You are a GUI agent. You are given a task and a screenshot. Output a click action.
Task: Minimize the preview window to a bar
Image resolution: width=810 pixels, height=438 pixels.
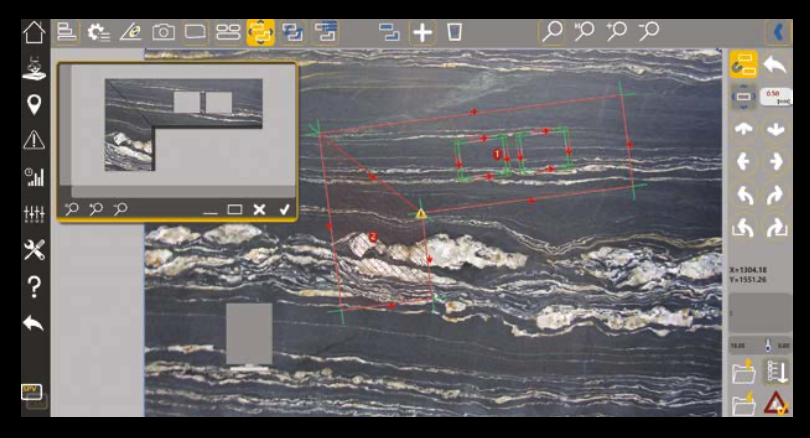[210, 210]
